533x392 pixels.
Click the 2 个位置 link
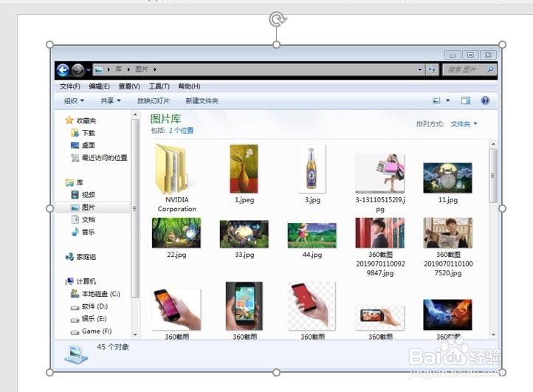[181, 130]
